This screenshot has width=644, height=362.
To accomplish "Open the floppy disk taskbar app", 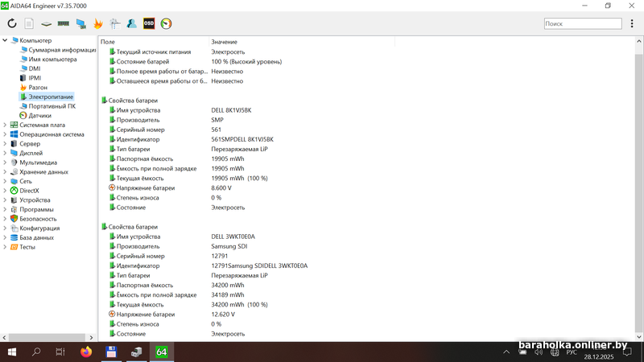I will coord(111,352).
